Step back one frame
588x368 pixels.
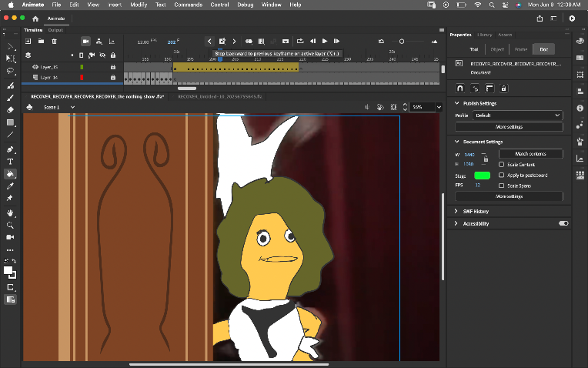[x=312, y=42]
